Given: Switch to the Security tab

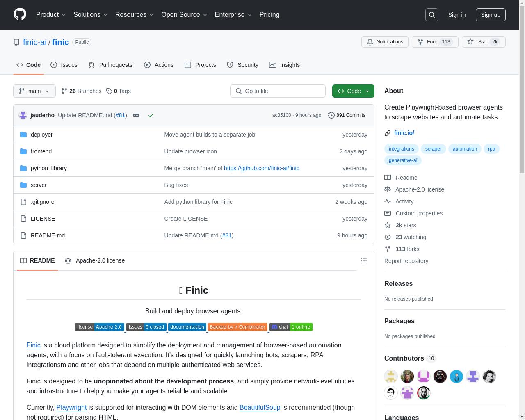Looking at the screenshot, I should click(x=243, y=65).
